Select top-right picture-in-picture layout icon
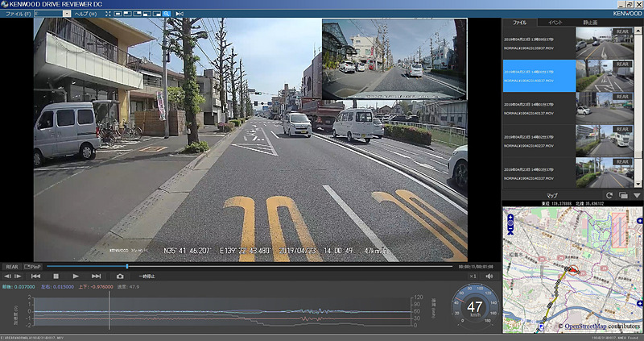 coord(138,14)
